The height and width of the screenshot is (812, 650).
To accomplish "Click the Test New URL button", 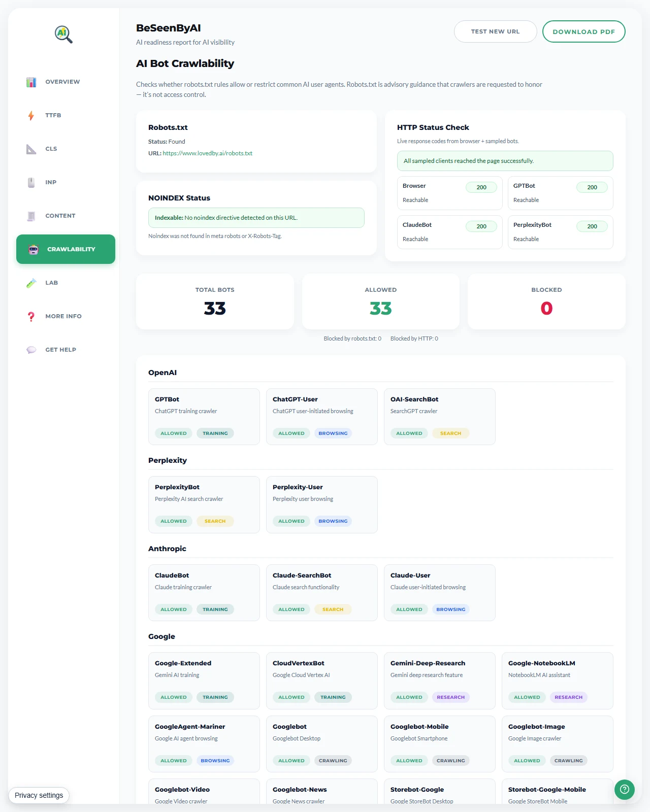I will (495, 31).
